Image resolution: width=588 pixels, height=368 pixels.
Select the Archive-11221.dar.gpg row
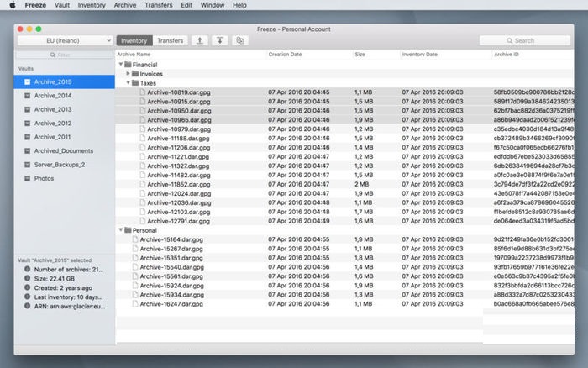pos(344,156)
